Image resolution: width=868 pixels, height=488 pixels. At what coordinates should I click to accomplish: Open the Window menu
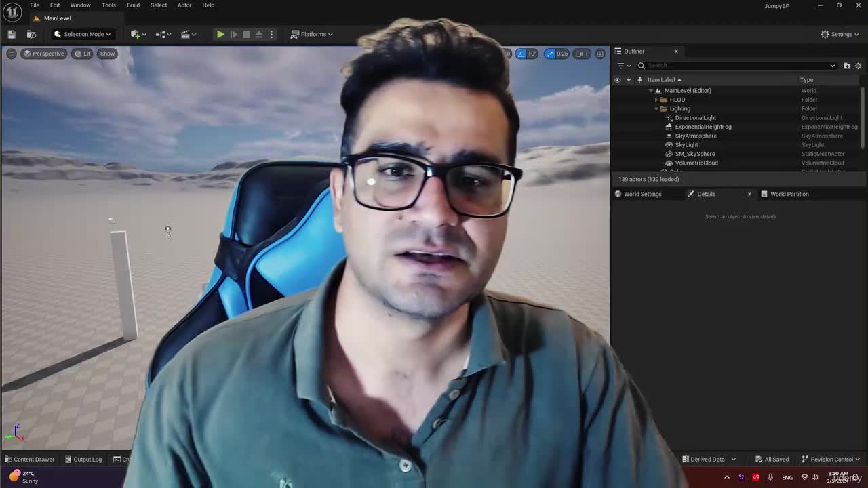click(x=81, y=5)
